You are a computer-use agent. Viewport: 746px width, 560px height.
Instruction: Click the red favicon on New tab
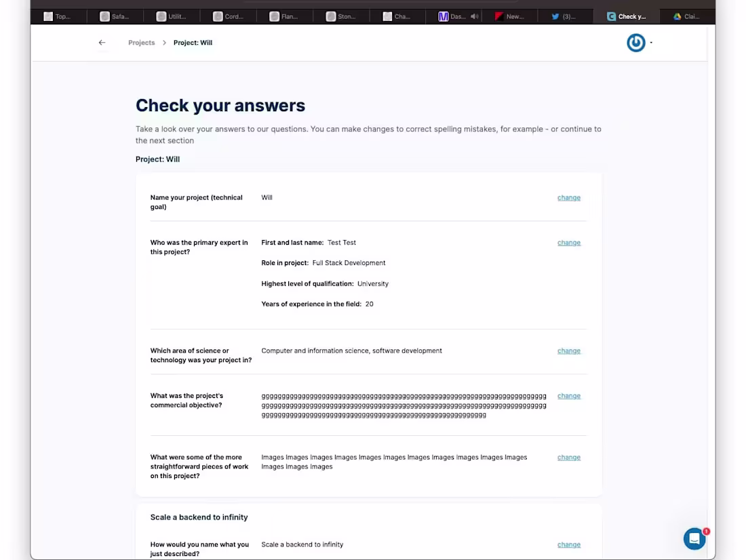point(498,16)
